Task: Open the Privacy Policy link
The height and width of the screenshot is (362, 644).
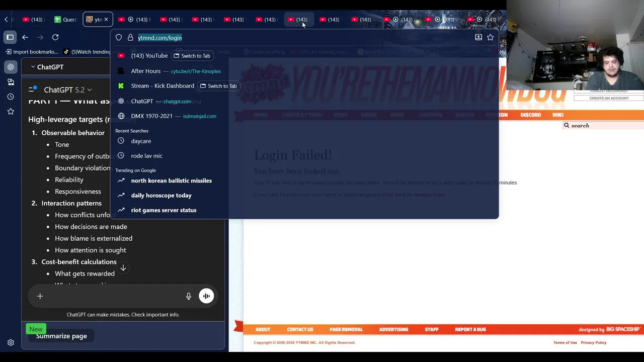Action: (x=594, y=343)
